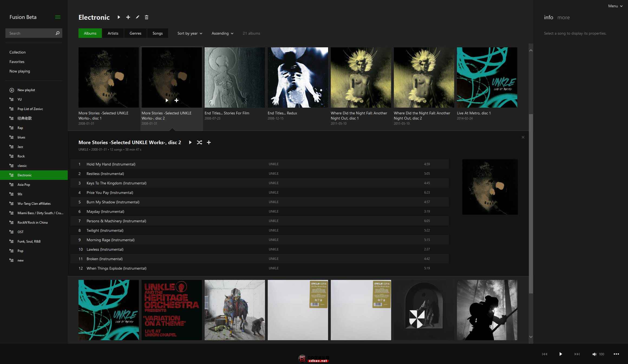Add disc 2 album via cover overlay plus
This screenshot has height=364, width=628.
click(x=176, y=100)
